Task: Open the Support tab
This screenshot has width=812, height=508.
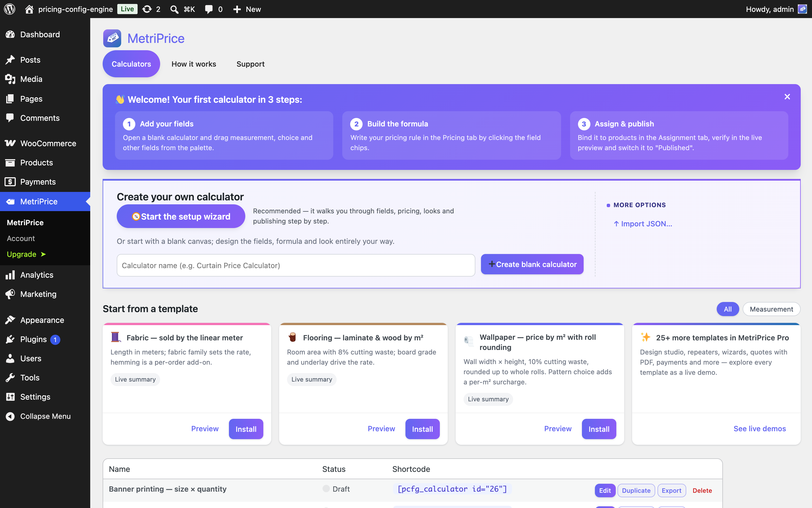Action: tap(250, 64)
